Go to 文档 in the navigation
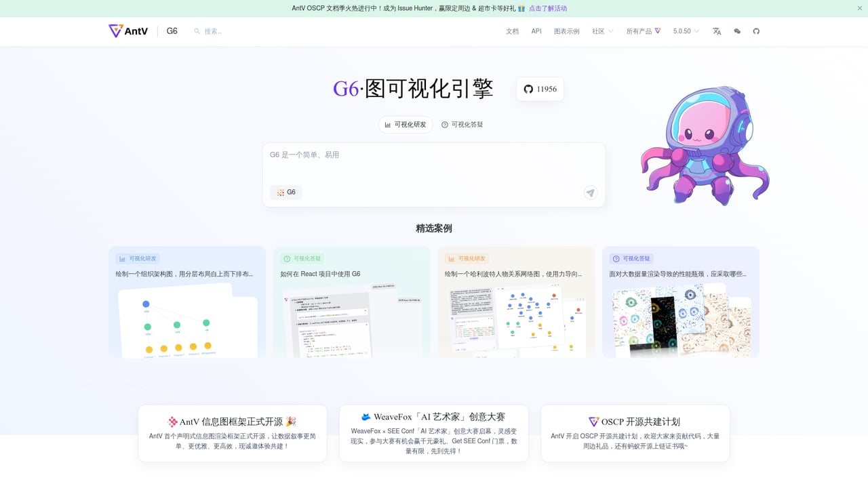The image size is (868, 488). 512,31
